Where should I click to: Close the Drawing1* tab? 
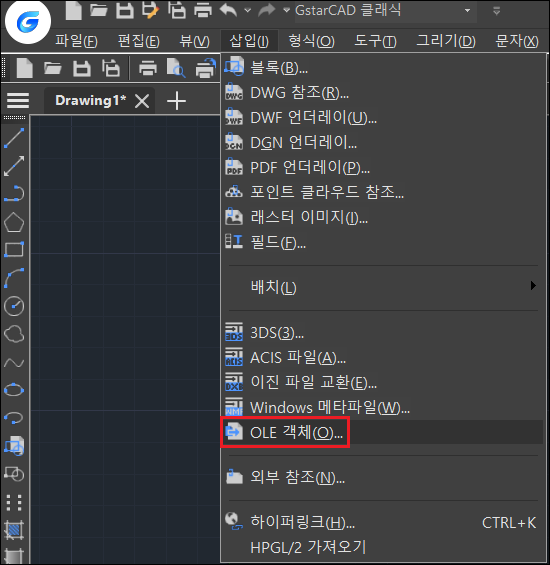(x=142, y=101)
